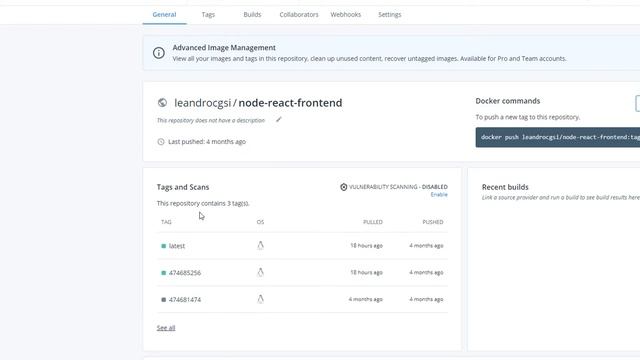This screenshot has width=640, height=360.
Task: Click the leandrocgsi namespace name
Action: 202,103
